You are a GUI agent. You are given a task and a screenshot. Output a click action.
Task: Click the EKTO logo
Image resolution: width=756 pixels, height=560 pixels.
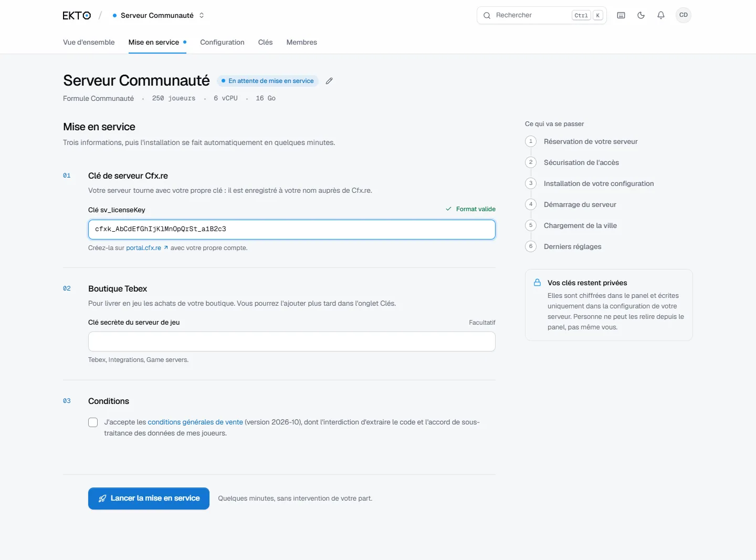click(77, 16)
